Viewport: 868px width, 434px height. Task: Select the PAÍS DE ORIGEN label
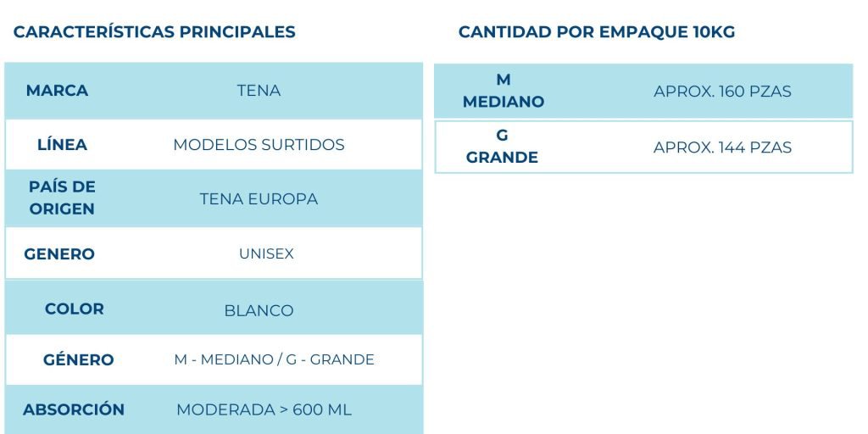[x=62, y=198]
